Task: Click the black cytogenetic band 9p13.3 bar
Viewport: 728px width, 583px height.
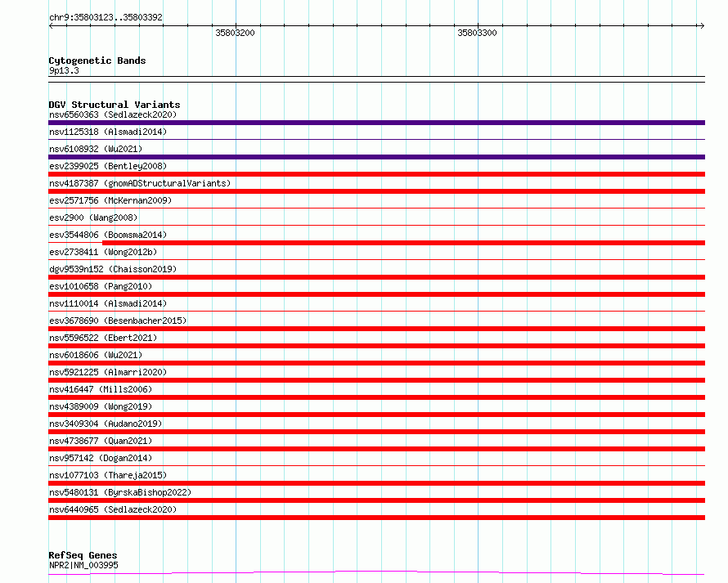Action: click(376, 79)
